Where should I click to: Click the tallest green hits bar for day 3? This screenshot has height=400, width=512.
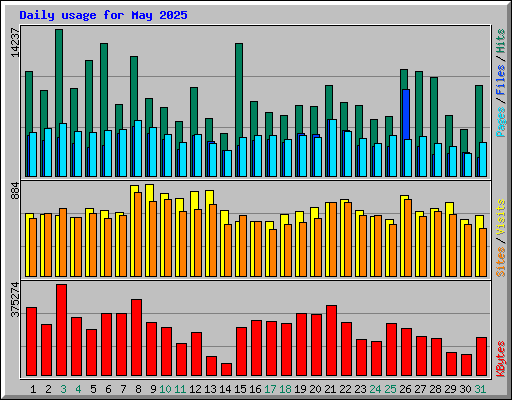click(59, 77)
